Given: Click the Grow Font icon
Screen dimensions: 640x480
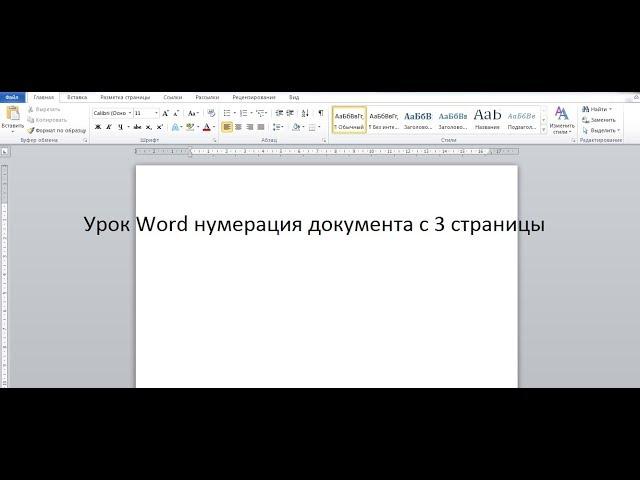Looking at the screenshot, I should point(166,113).
